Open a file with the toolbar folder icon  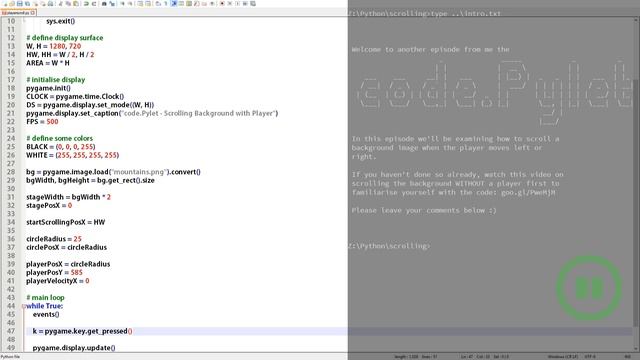tap(12, 4)
